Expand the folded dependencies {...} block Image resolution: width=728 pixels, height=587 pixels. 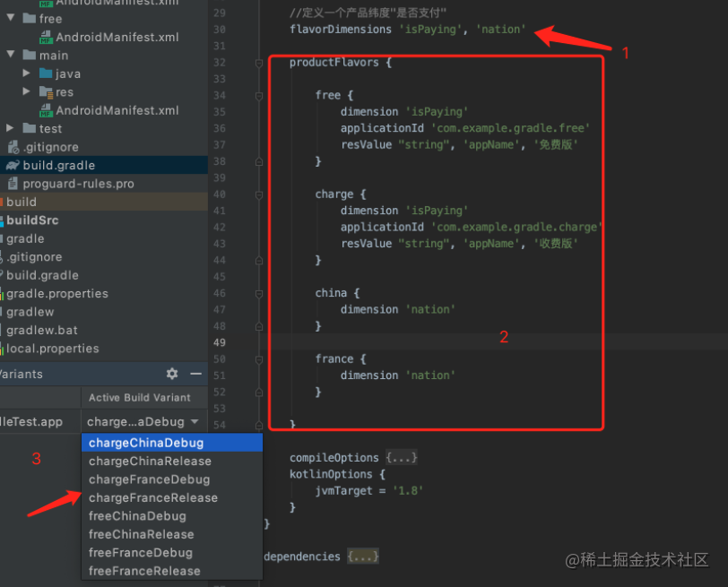(363, 556)
